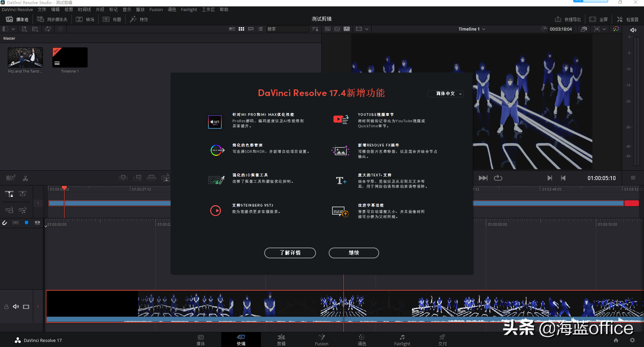This screenshot has width=644, height=347.
Task: Open the Fusion menu
Action: [156, 10]
